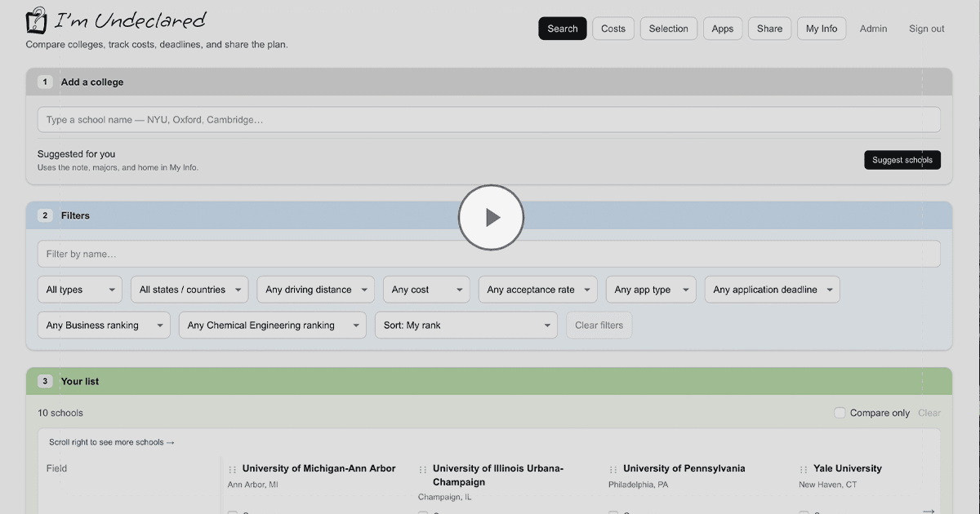Focus the Type a school name field
The width and height of the screenshot is (980, 514).
tap(489, 120)
